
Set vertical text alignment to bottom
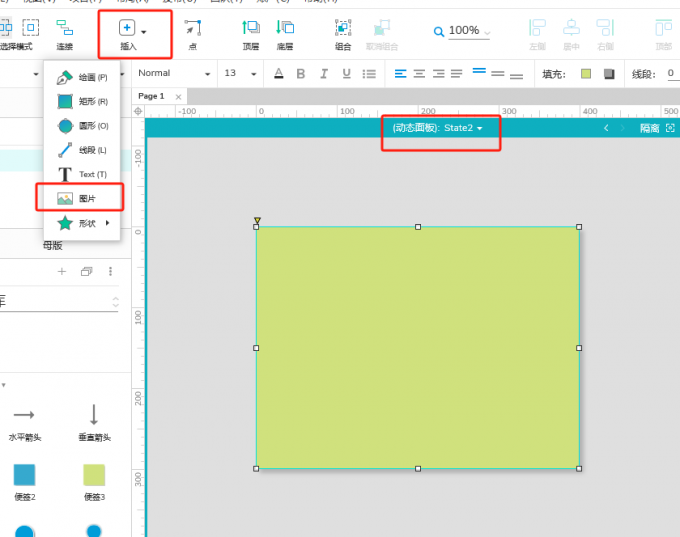coord(516,76)
